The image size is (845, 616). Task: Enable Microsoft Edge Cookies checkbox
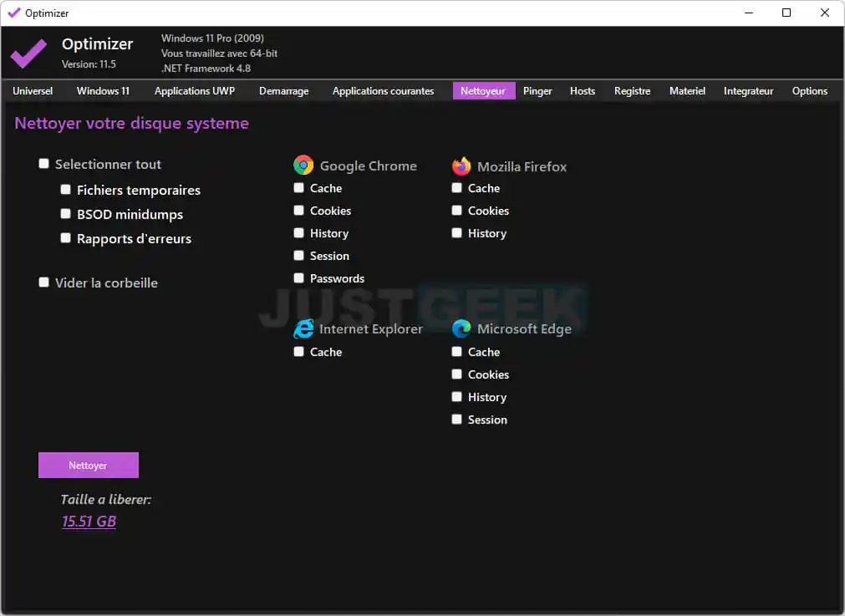click(x=456, y=374)
